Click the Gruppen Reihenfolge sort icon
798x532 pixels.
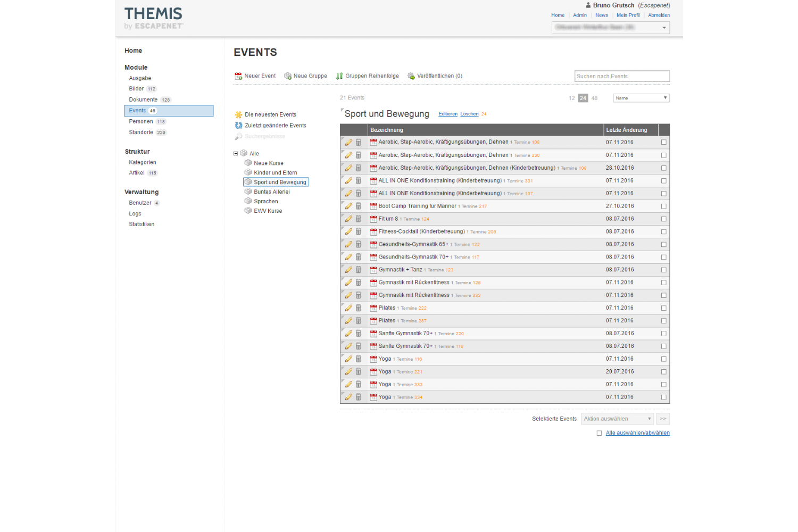(339, 76)
